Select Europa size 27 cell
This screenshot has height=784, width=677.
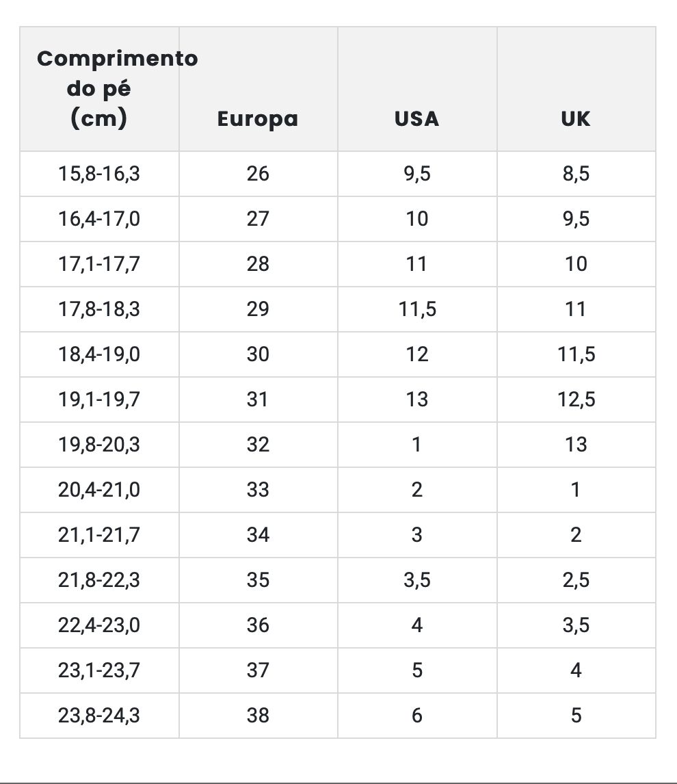[x=258, y=219]
